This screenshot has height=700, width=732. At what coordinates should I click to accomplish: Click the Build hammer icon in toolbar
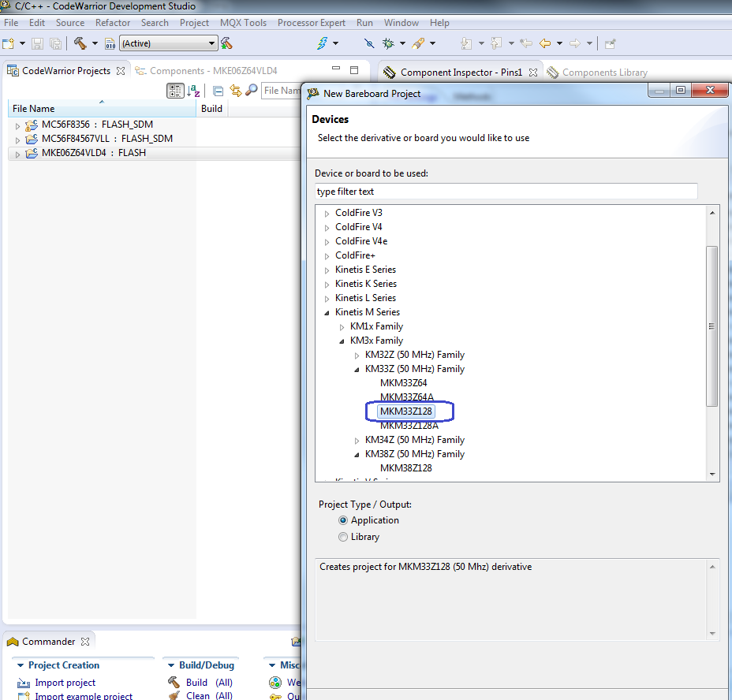coord(80,43)
